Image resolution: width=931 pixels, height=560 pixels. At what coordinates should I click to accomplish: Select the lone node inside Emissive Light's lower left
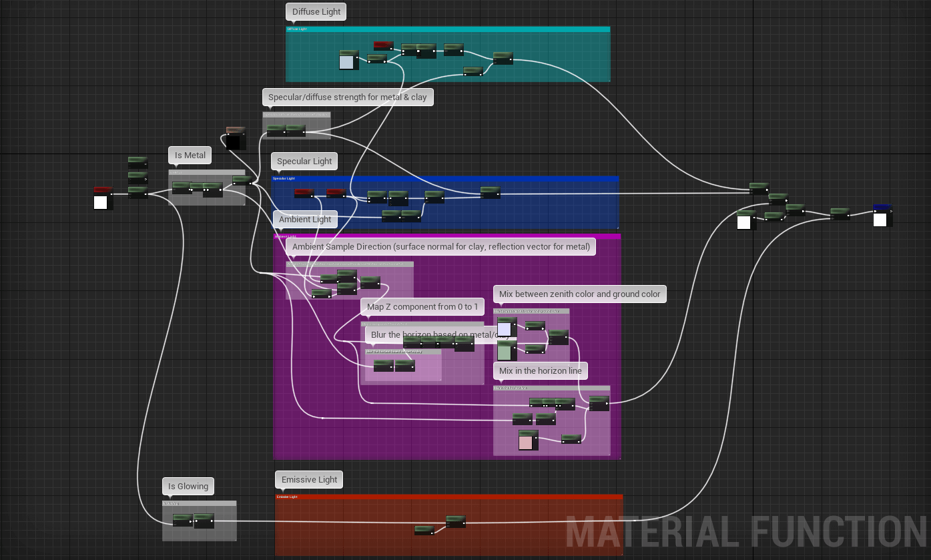[x=424, y=530]
